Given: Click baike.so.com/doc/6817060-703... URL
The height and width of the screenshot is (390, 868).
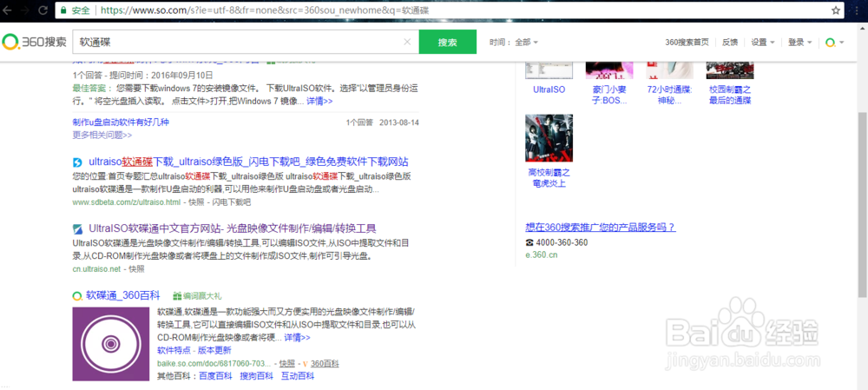Looking at the screenshot, I should click(x=214, y=363).
